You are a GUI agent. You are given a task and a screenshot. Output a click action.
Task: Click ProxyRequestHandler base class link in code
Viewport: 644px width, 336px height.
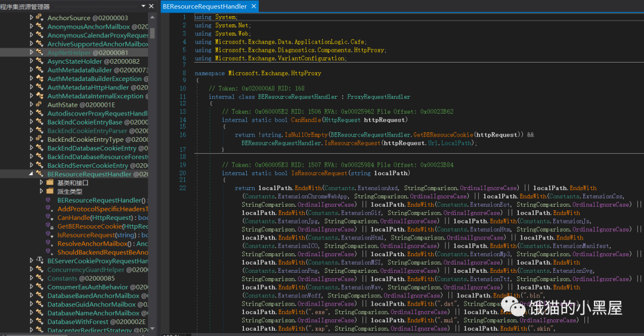[378, 97]
